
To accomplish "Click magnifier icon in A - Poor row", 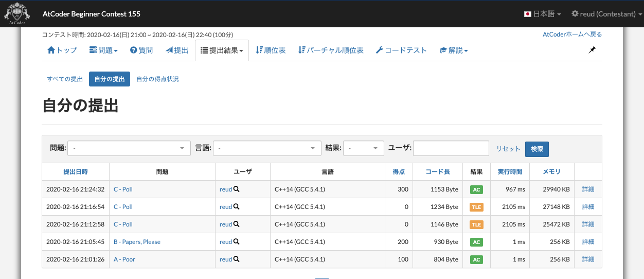I will click(237, 259).
